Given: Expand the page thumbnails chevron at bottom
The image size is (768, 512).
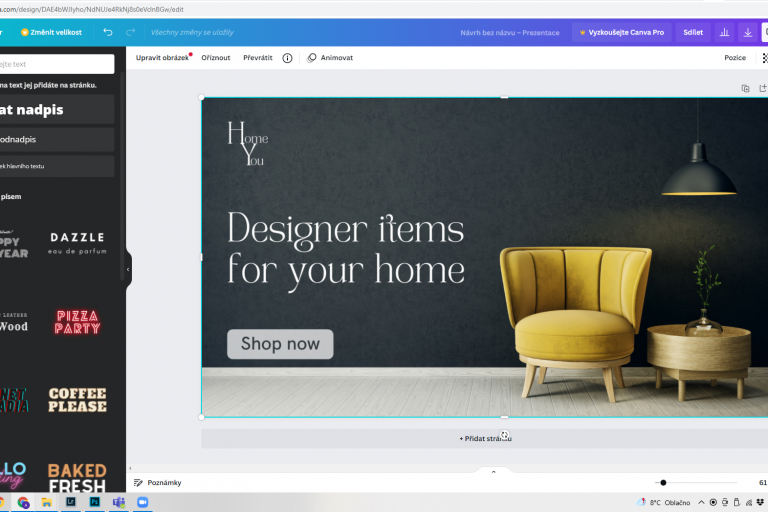Looking at the screenshot, I should point(494,472).
